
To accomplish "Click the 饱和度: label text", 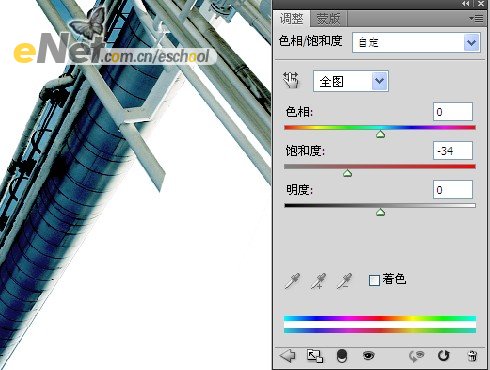I will coord(305,151).
